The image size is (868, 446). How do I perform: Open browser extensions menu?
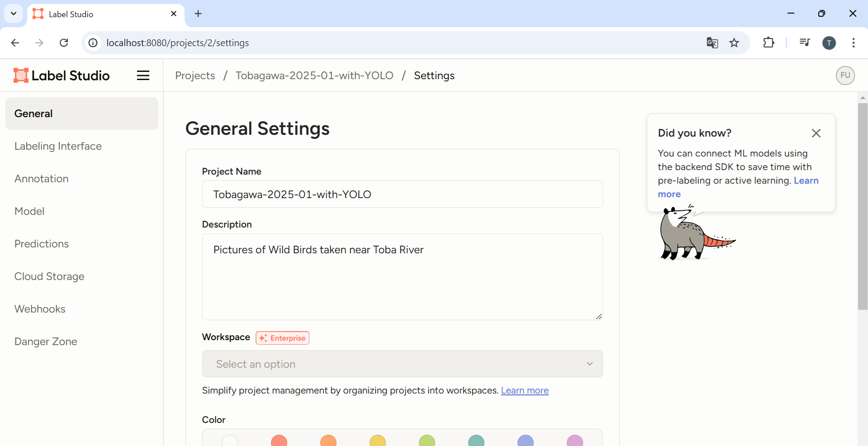point(768,43)
